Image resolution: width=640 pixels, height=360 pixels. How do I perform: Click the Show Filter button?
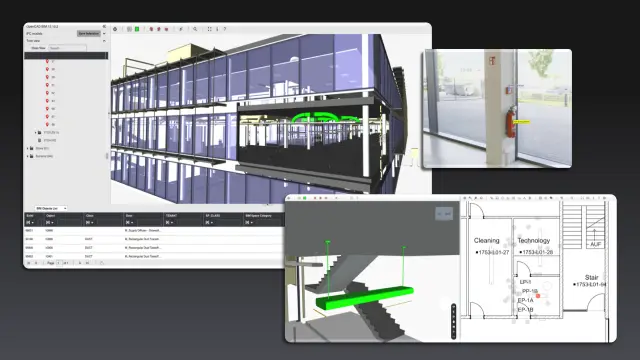[x=38, y=48]
